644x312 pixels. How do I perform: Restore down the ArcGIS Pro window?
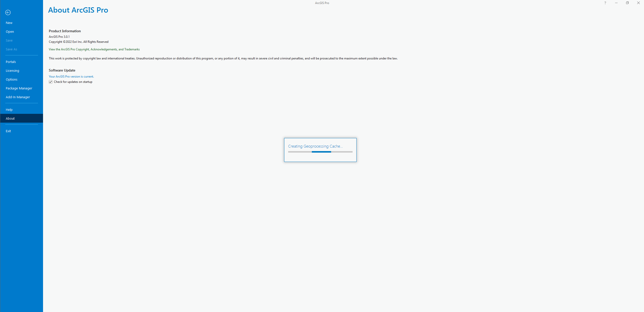[x=627, y=3]
